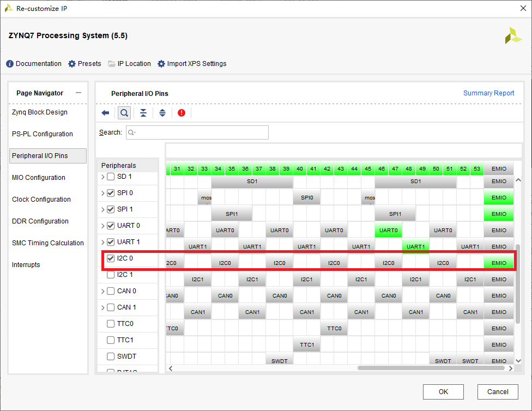
Task: Enable the SWDT checkbox
Action: point(111,356)
